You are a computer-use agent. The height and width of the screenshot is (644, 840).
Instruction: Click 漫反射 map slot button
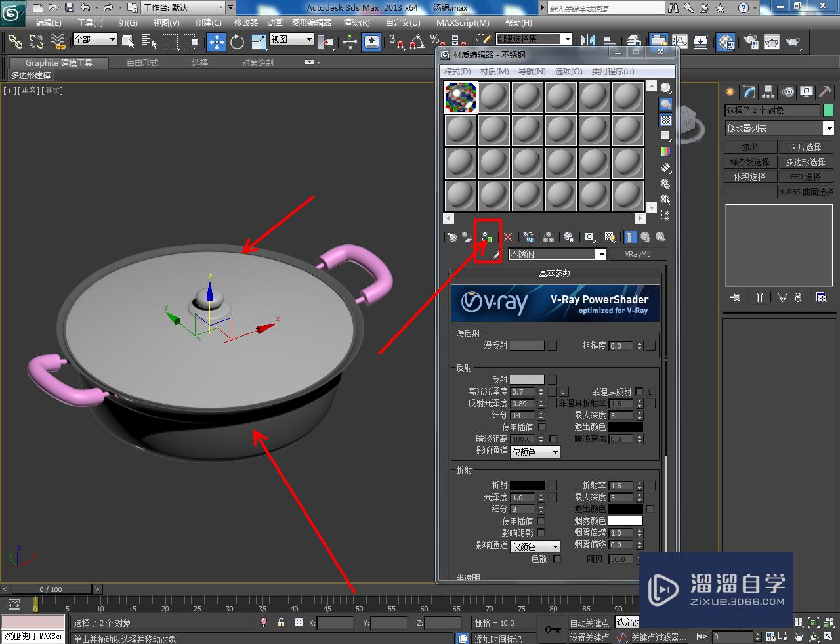tap(553, 345)
